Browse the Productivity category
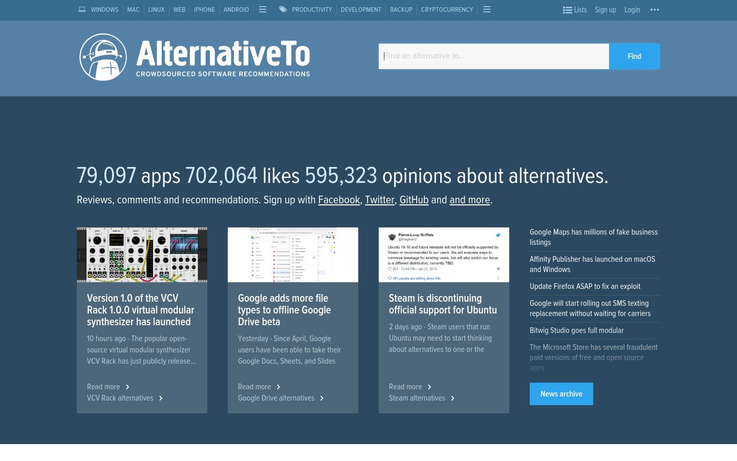737x461 pixels. tap(312, 9)
